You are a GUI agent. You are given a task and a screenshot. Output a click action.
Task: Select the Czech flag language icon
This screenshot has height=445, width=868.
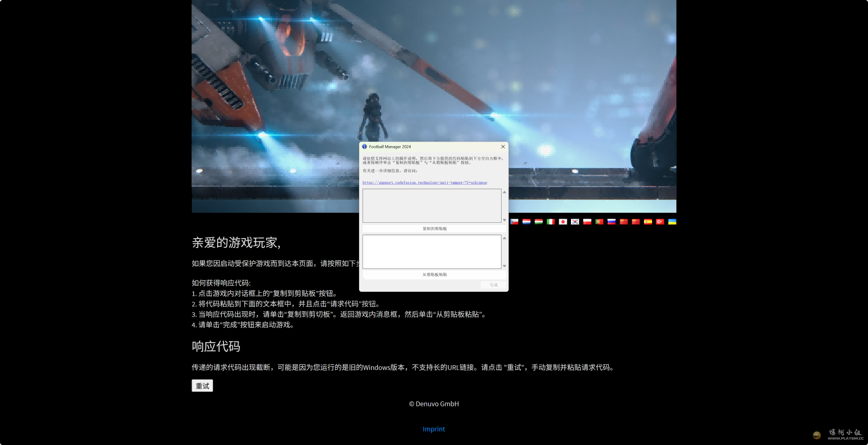[514, 222]
